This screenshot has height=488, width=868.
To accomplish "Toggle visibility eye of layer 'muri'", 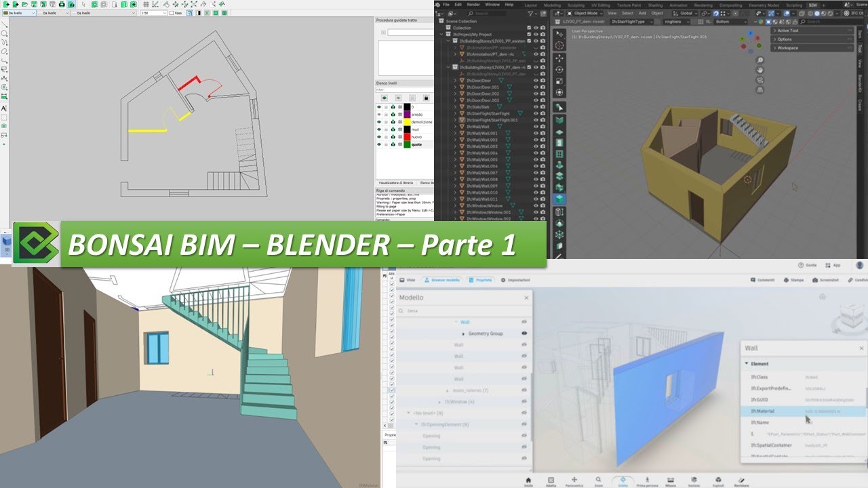I will coord(379,129).
